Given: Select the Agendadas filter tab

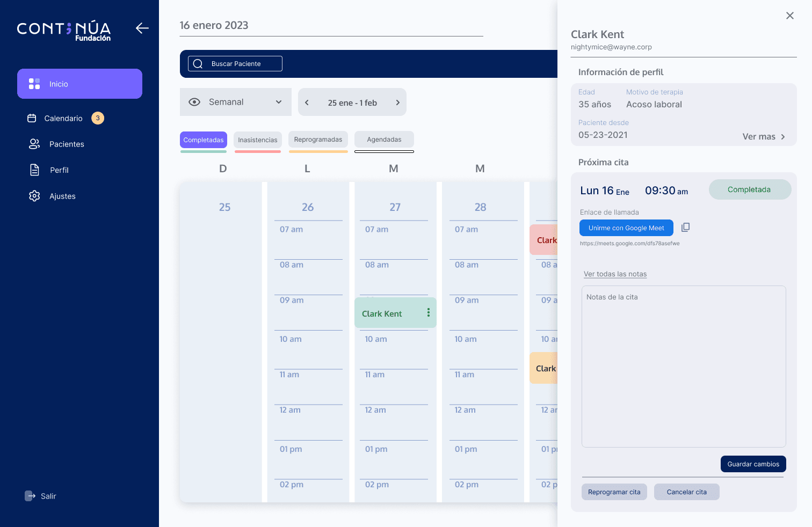Looking at the screenshot, I should coord(384,139).
